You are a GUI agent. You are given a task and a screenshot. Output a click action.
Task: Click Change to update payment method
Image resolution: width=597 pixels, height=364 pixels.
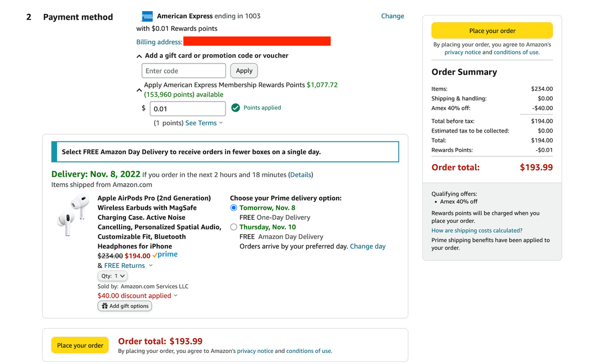[392, 16]
